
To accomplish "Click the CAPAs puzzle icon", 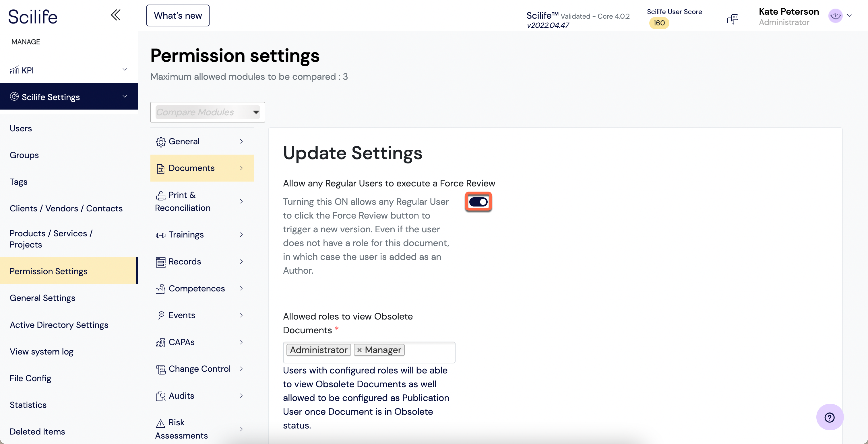I will [x=161, y=343].
